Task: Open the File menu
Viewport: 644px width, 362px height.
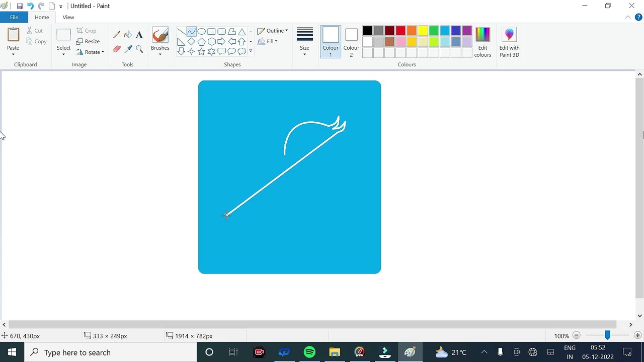Action: (14, 17)
